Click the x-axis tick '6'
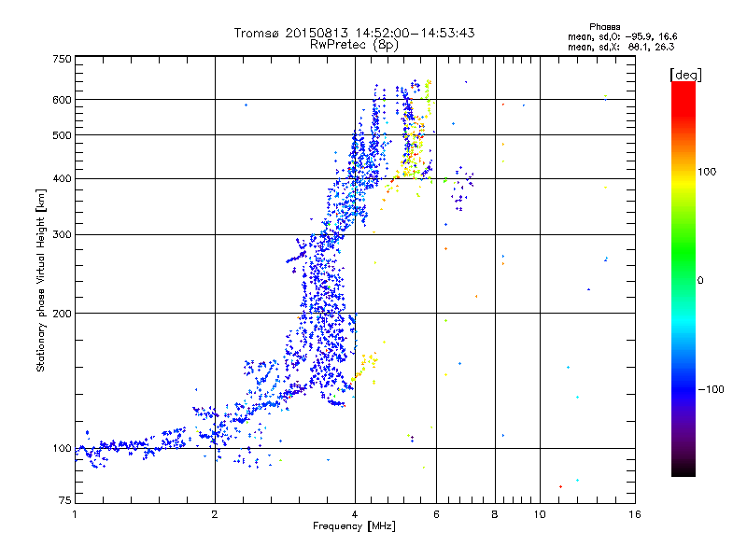The image size is (747, 560). point(436,514)
